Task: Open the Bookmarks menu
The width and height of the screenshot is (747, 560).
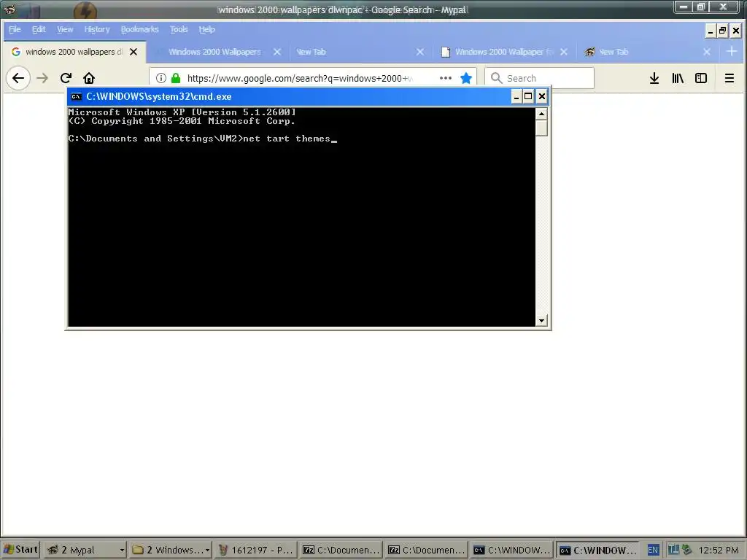Action: 139,29
